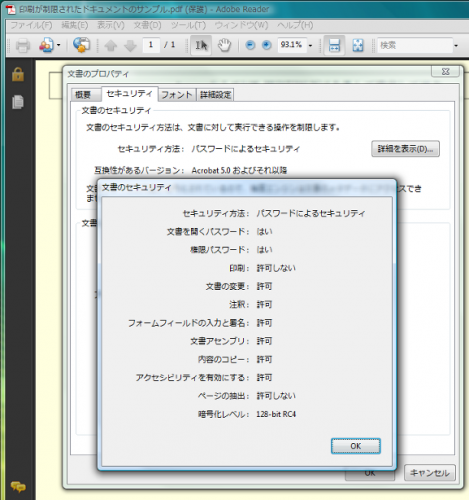
Task: Open the collaboration people icon
Action: click(46, 45)
